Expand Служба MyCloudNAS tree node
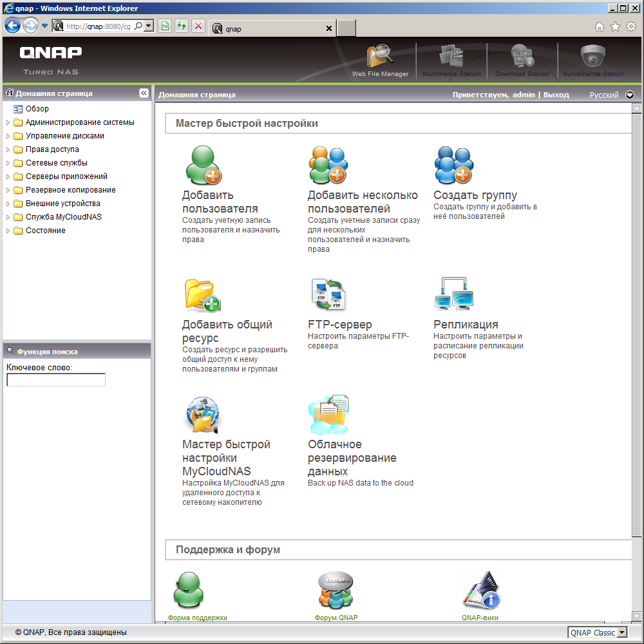The width and height of the screenshot is (644, 644). coord(8,217)
